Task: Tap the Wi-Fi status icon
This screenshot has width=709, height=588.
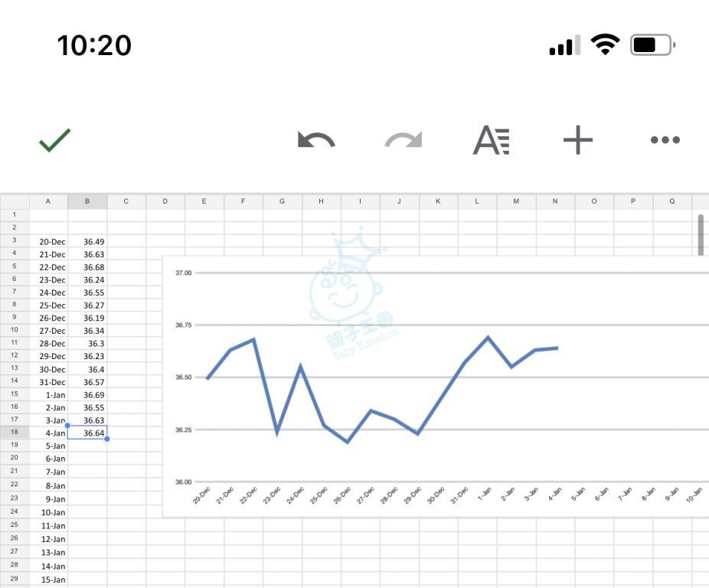Action: 605,45
